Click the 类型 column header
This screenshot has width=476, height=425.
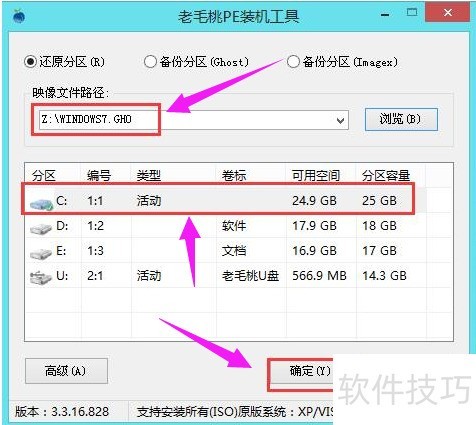[x=149, y=175]
